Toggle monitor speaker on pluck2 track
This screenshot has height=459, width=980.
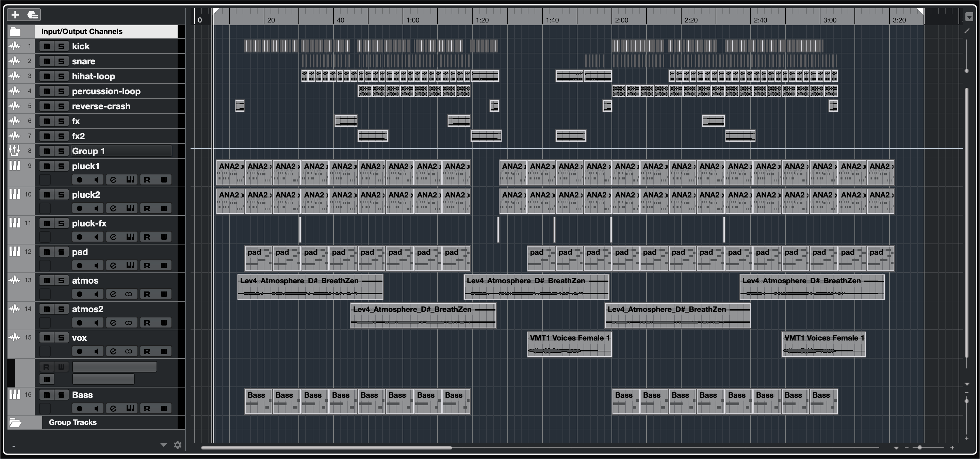96,208
